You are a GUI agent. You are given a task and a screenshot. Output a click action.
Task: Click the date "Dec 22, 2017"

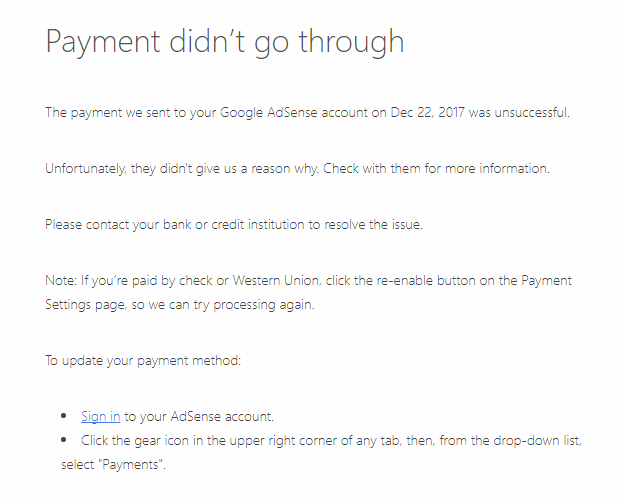click(427, 113)
